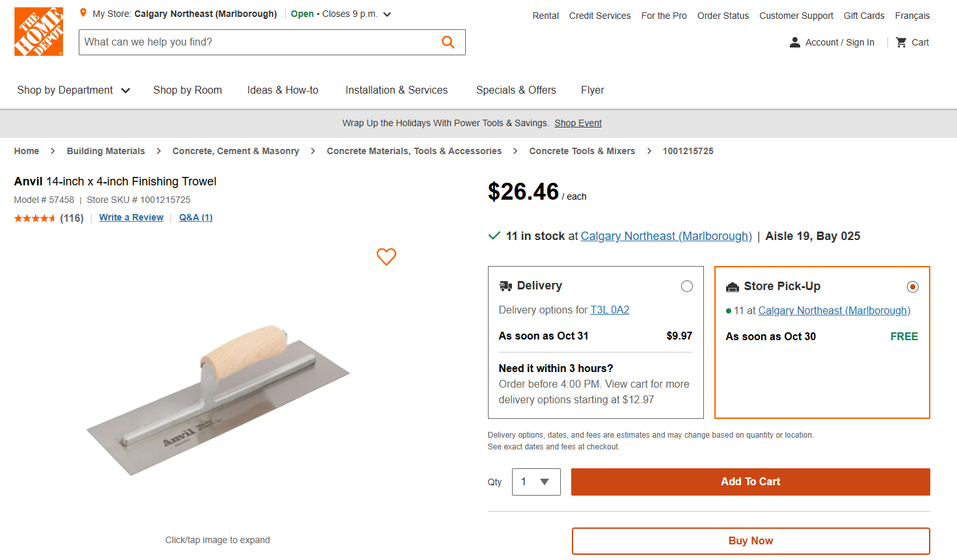This screenshot has height=560, width=957.
Task: Click the search magnifying glass icon
Action: point(448,42)
